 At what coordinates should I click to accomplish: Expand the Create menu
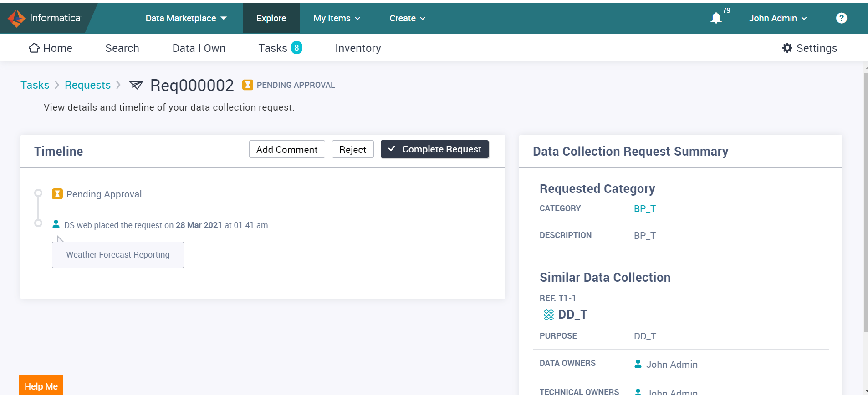(x=407, y=18)
